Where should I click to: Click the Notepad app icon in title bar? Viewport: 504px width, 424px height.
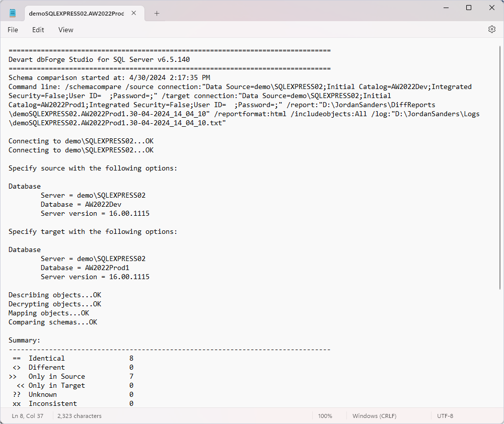(13, 13)
